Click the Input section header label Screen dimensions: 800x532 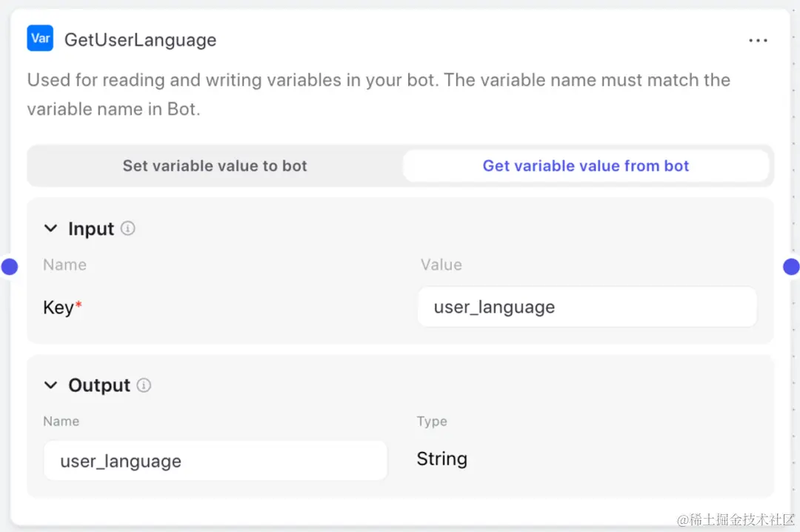tap(91, 229)
